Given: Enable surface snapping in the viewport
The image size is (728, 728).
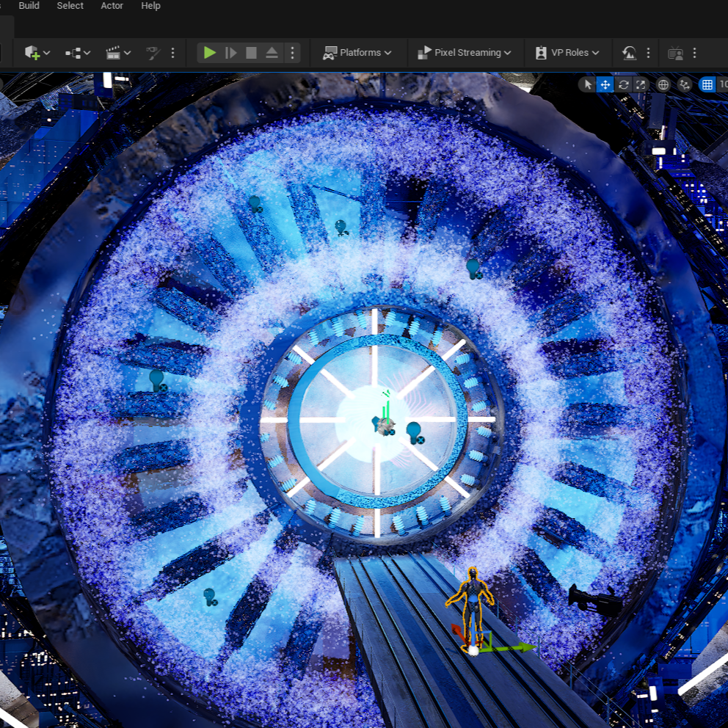Looking at the screenshot, I should pos(683,84).
